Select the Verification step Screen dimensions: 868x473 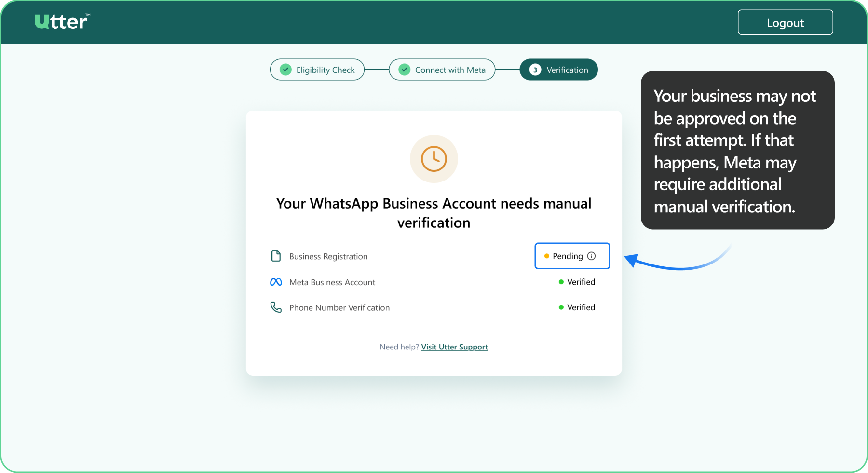point(558,70)
